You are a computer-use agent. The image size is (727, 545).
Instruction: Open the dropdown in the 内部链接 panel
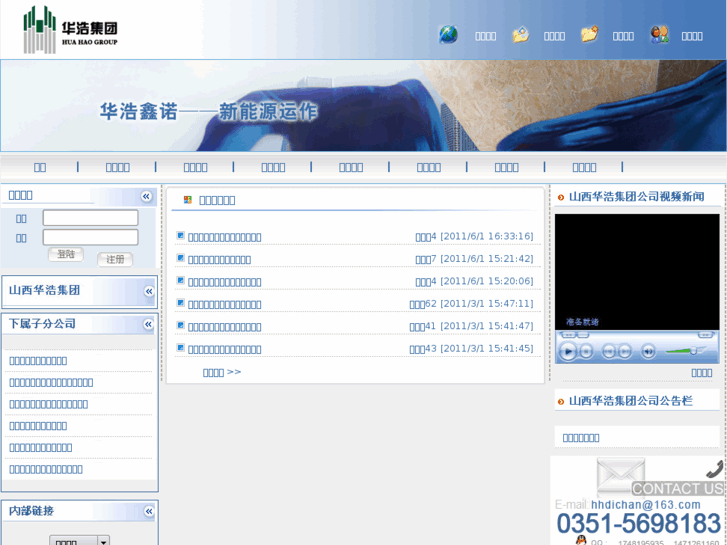(x=79, y=540)
